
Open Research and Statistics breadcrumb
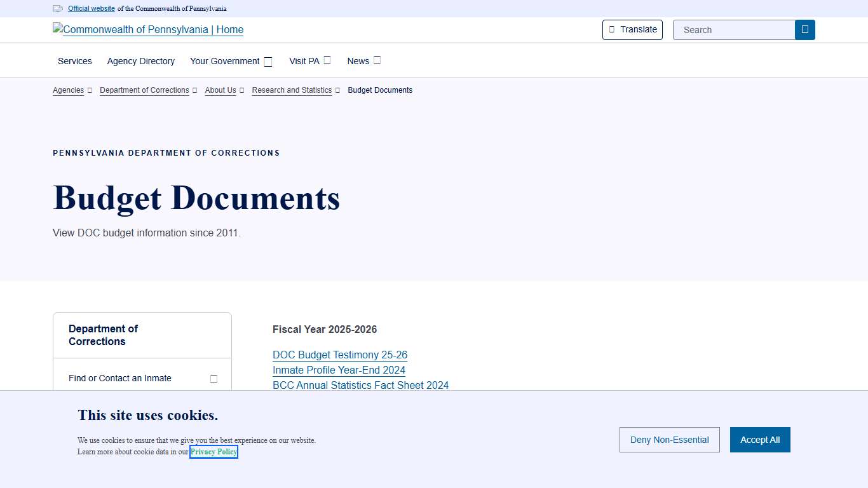(292, 90)
